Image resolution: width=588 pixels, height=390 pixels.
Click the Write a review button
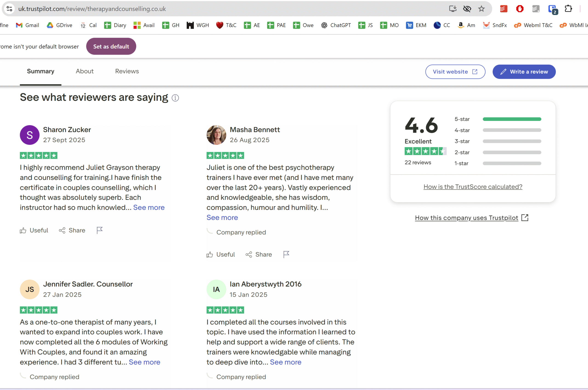pyautogui.click(x=524, y=72)
